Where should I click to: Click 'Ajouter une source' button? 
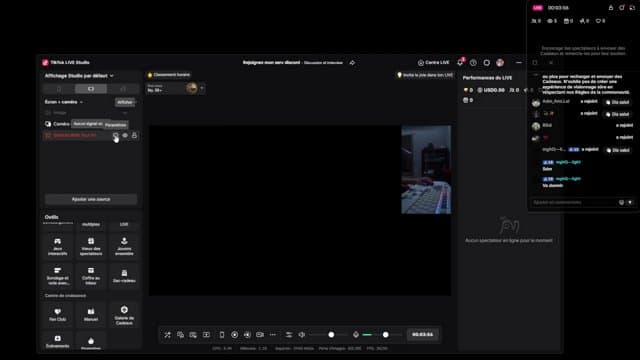point(91,199)
